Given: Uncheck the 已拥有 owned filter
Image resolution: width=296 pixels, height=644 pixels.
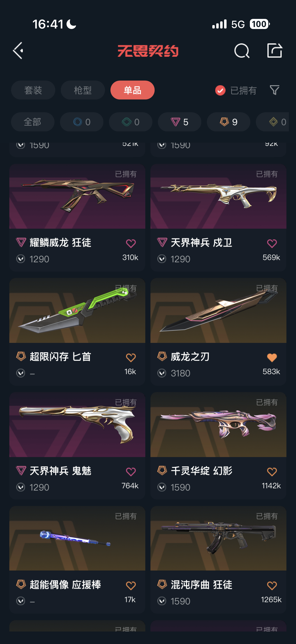Looking at the screenshot, I should tap(236, 90).
